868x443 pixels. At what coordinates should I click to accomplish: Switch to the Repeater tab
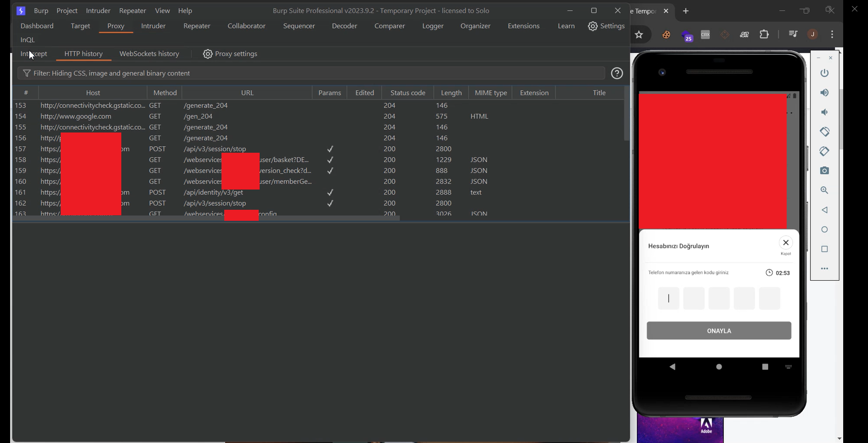[197, 26]
